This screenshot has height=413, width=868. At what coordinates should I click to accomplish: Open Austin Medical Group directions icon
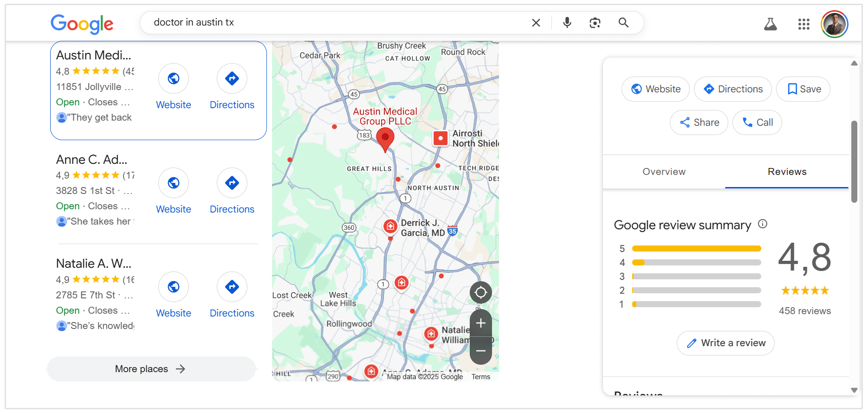(x=232, y=79)
